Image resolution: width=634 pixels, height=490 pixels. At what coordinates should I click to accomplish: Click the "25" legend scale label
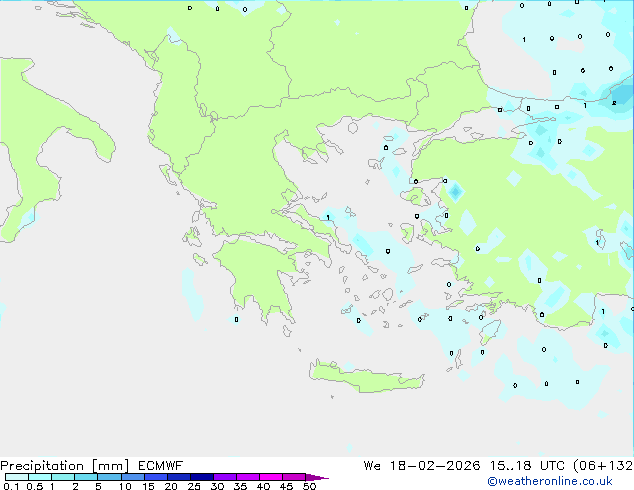(194, 486)
